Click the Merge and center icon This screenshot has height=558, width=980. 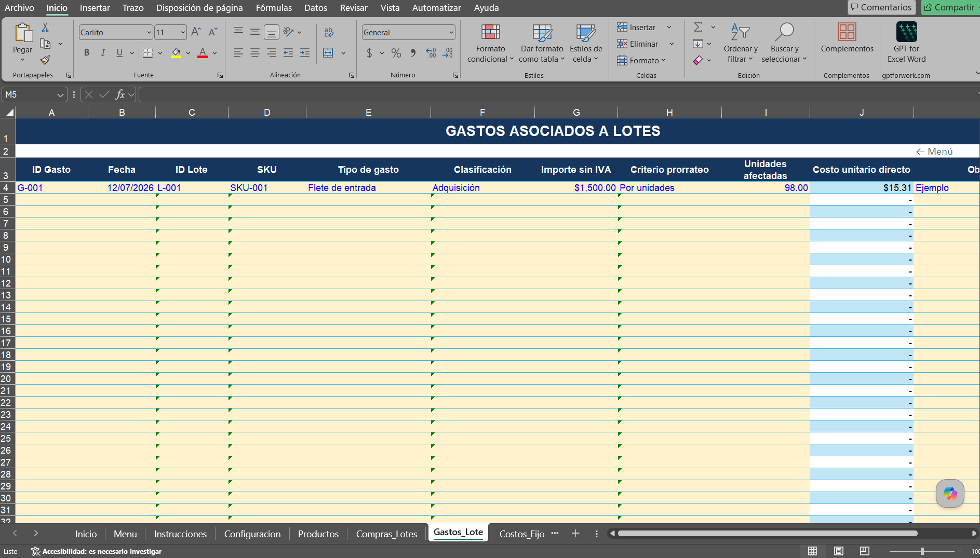pyautogui.click(x=328, y=52)
